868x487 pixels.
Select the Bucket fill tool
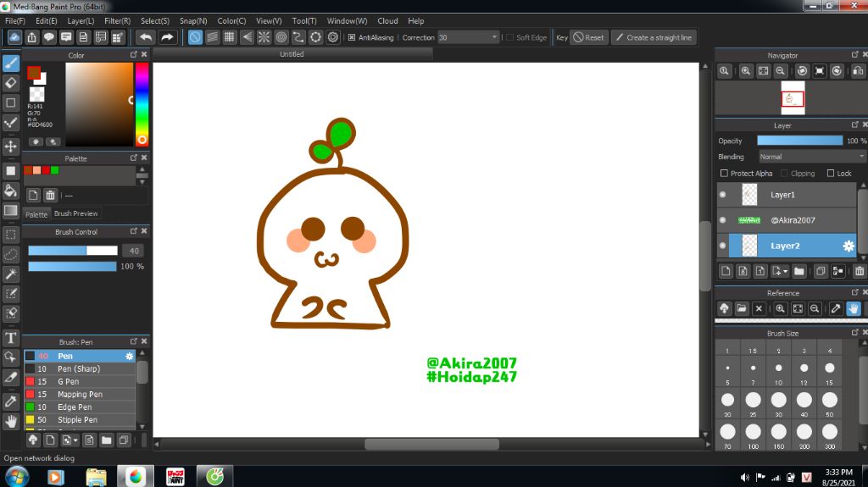coord(11,191)
